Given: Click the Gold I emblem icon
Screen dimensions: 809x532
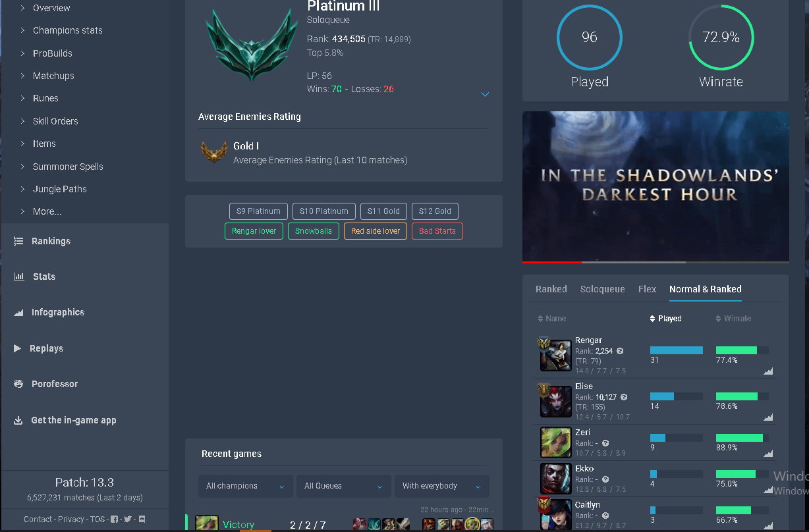Looking at the screenshot, I should [x=214, y=152].
